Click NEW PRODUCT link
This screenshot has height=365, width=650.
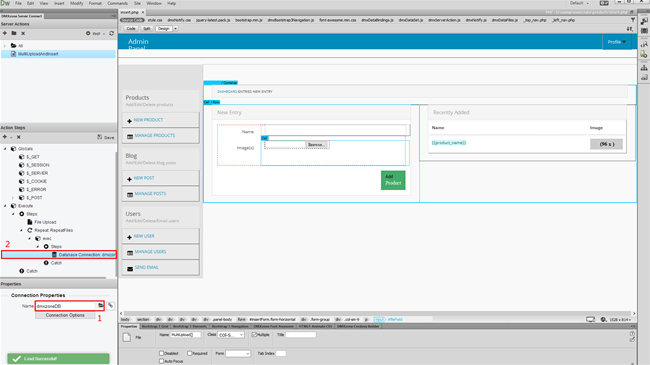pos(148,120)
